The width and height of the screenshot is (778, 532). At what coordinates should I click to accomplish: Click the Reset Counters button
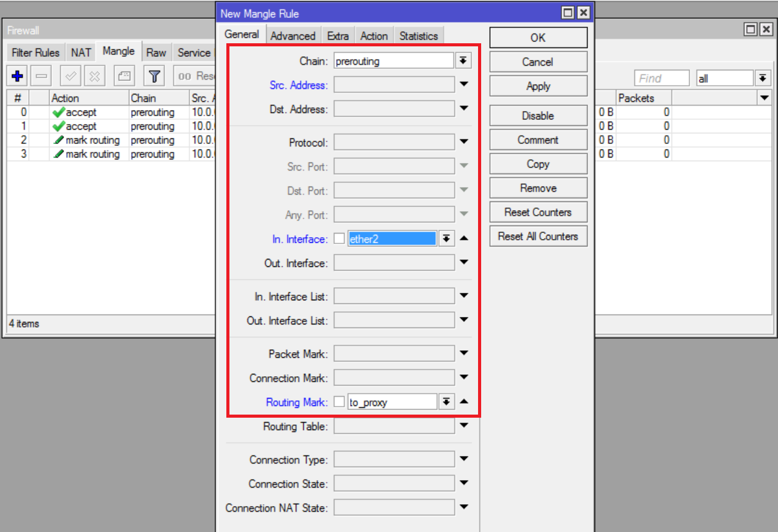coord(538,212)
